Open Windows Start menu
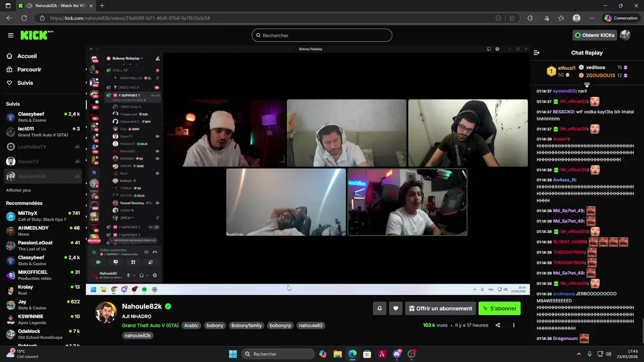Image resolution: width=644 pixels, height=362 pixels. pos(233,354)
